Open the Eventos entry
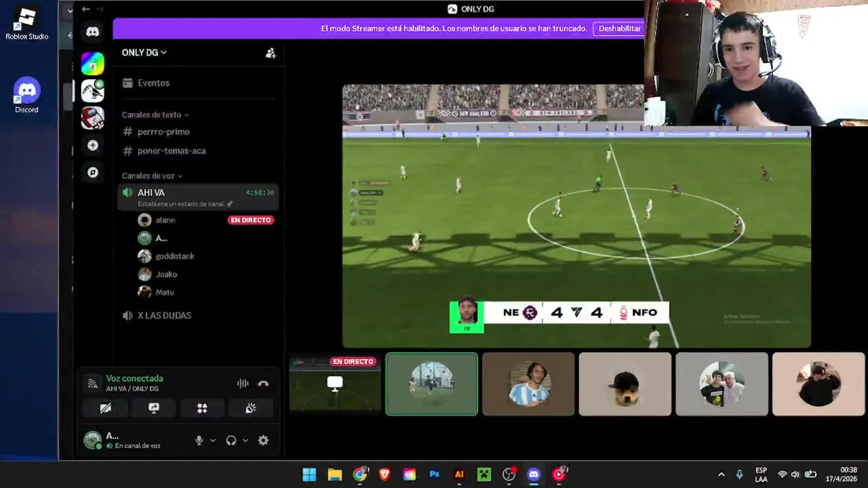Screen dimensions: 868x488 pos(197,83)
